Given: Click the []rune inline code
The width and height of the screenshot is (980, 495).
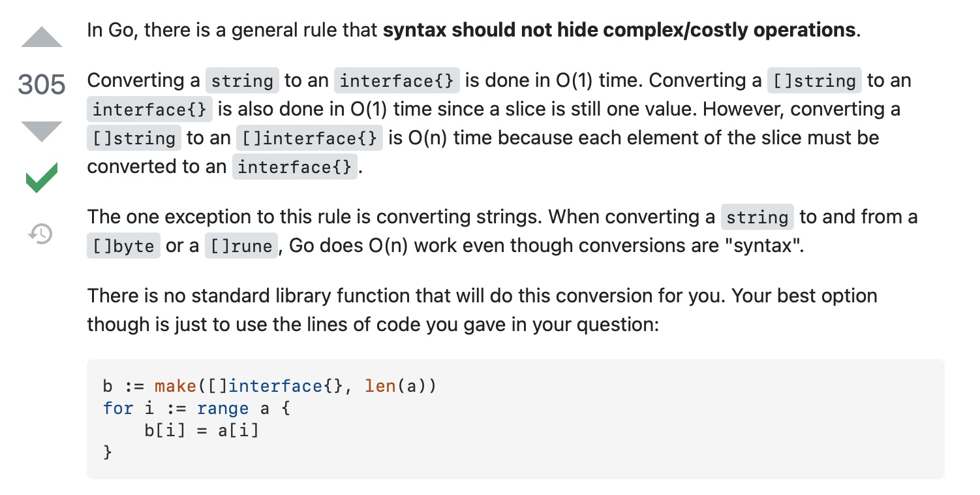Looking at the screenshot, I should point(242,246).
